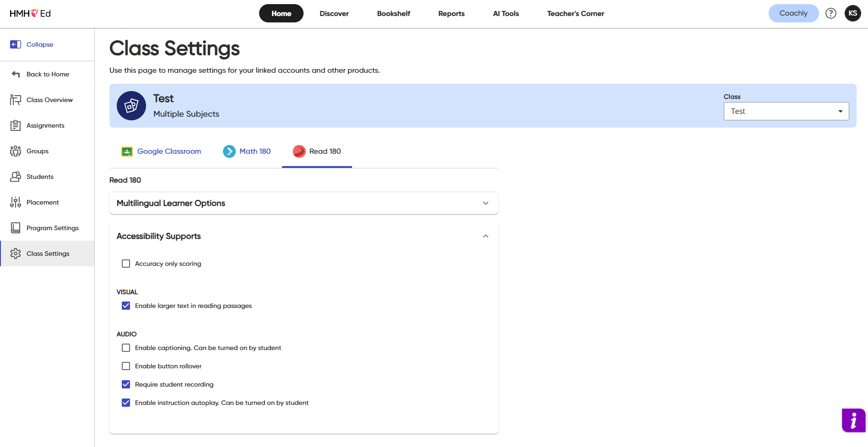Click the Groups icon in sidebar
This screenshot has width=868, height=447.
[16, 151]
